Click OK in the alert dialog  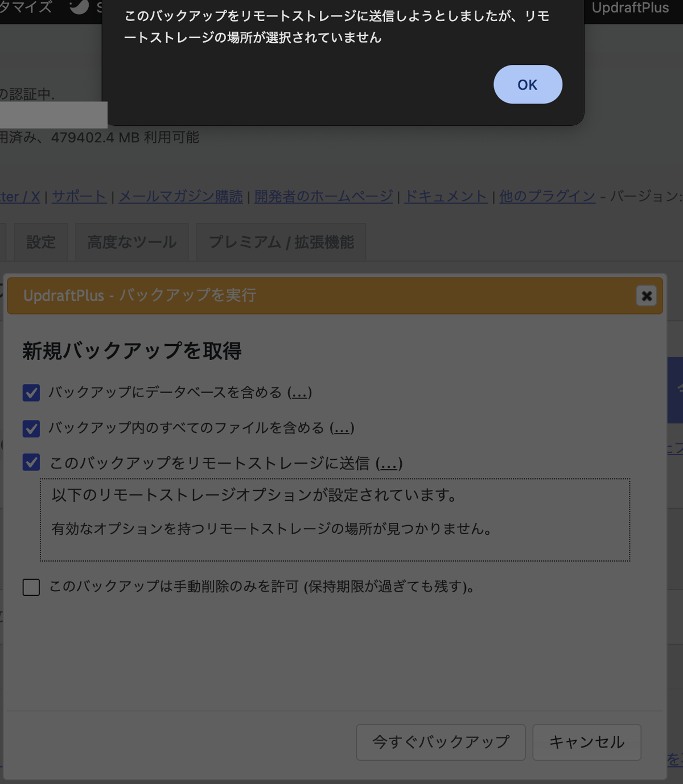click(x=528, y=84)
